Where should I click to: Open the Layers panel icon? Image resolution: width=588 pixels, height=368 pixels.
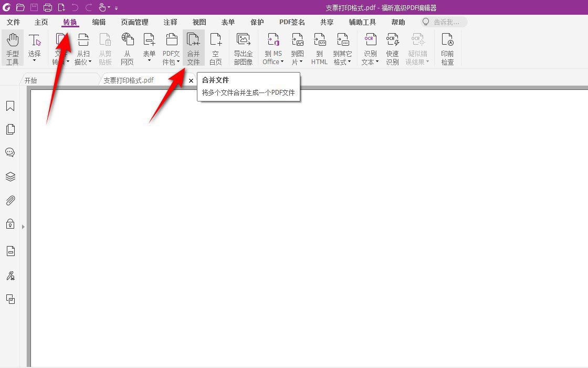point(10,177)
